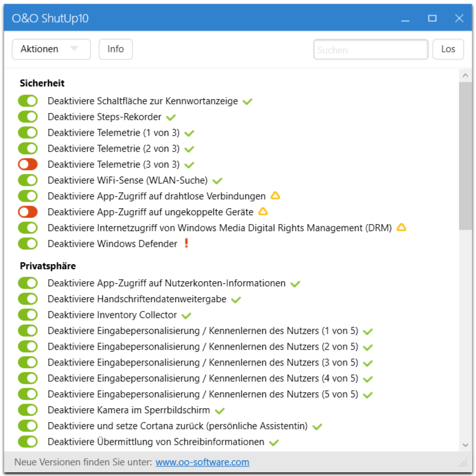Click green checkmark beside Eingabepersonalisierung (4 von 5)
The height and width of the screenshot is (476, 476).
(x=367, y=379)
